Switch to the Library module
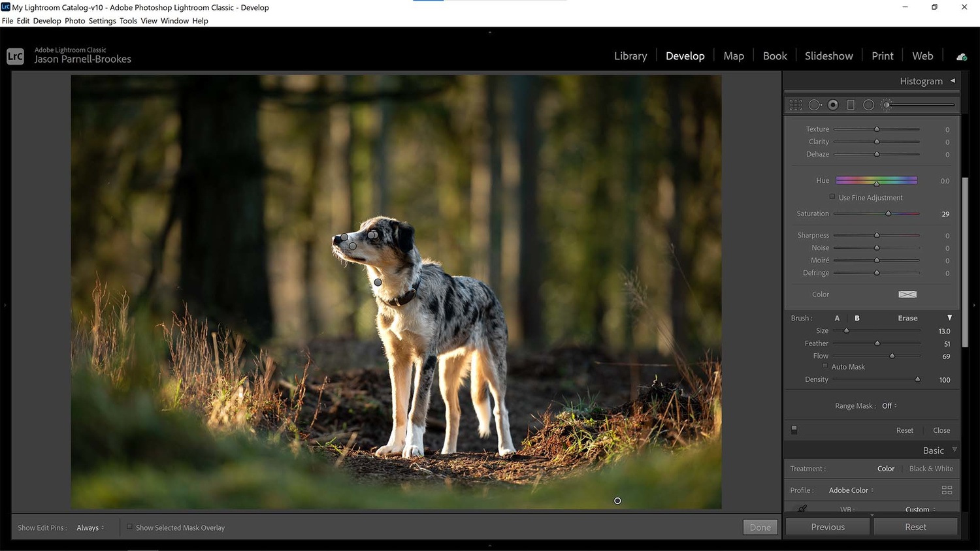This screenshot has height=551, width=980. coord(630,56)
